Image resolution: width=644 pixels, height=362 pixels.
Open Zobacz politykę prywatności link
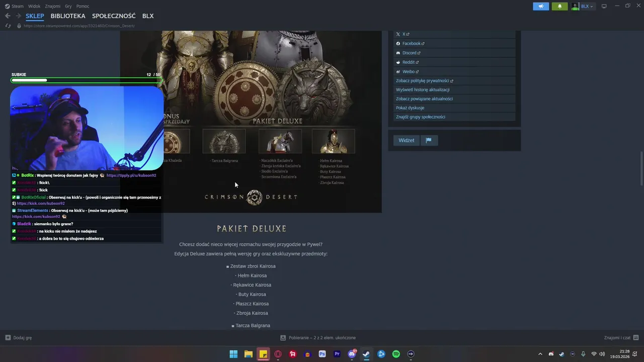click(x=455, y=80)
